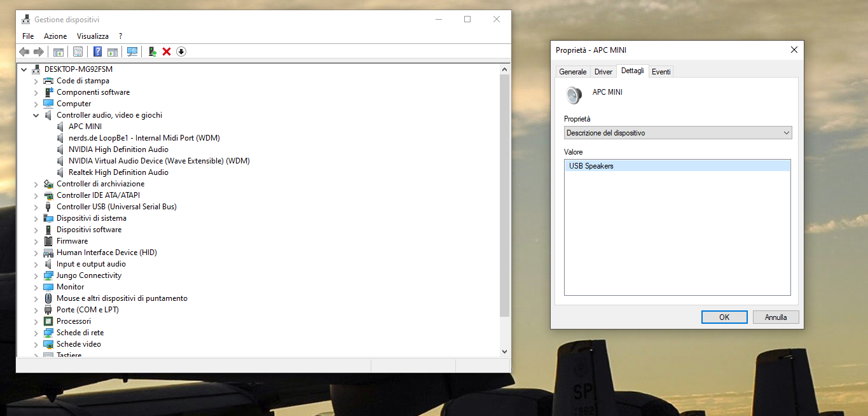Go back using the toolbar Back arrow
The height and width of the screenshot is (416, 868).
coord(24,52)
